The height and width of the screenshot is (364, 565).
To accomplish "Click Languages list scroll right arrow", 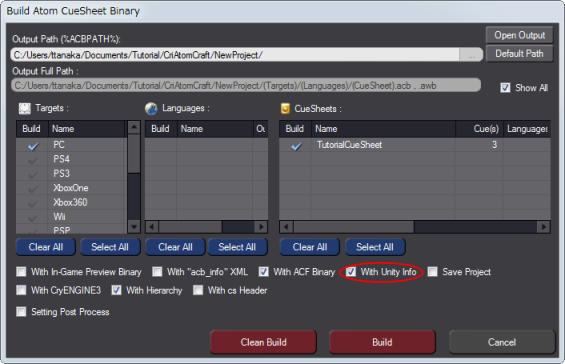I will (261, 227).
